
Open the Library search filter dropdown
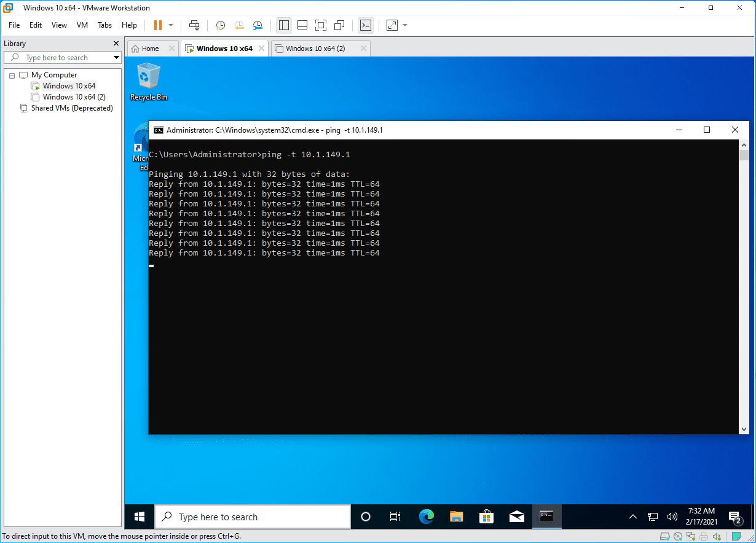pos(116,58)
